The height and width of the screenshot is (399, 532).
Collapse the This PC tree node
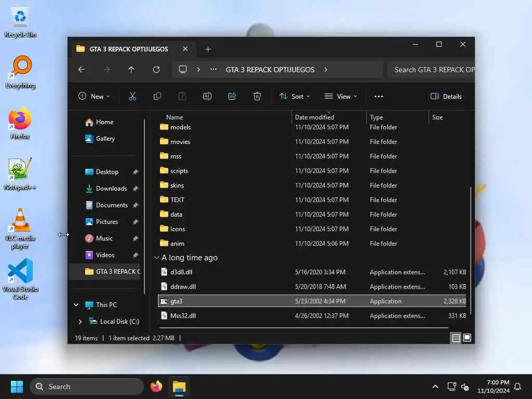coord(76,304)
